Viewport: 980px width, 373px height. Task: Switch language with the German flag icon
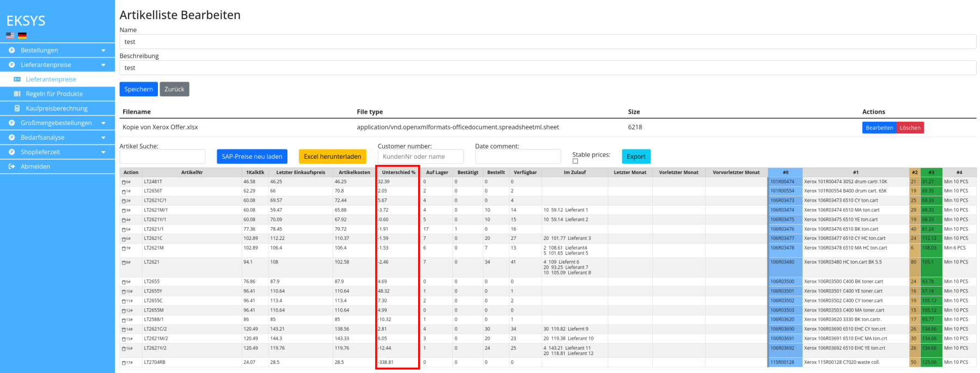tap(22, 35)
